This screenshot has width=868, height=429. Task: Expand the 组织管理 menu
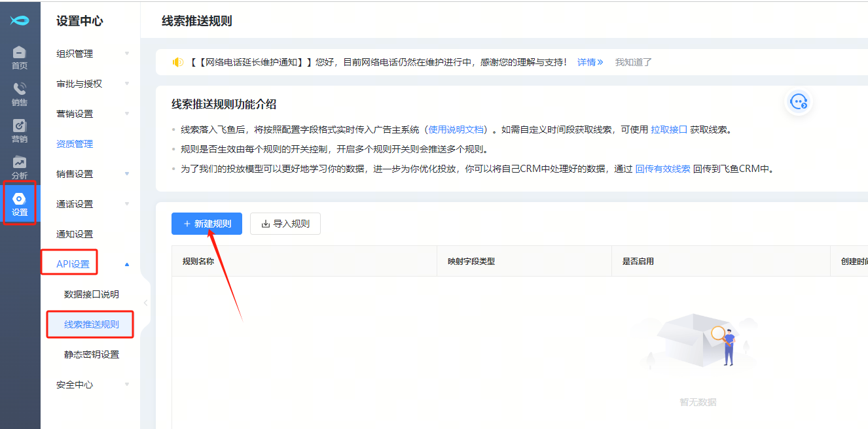pos(92,54)
